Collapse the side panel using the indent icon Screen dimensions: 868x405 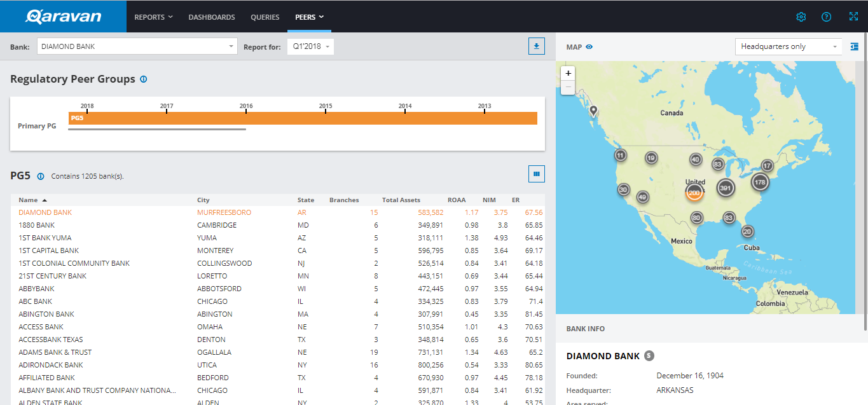[x=854, y=46]
